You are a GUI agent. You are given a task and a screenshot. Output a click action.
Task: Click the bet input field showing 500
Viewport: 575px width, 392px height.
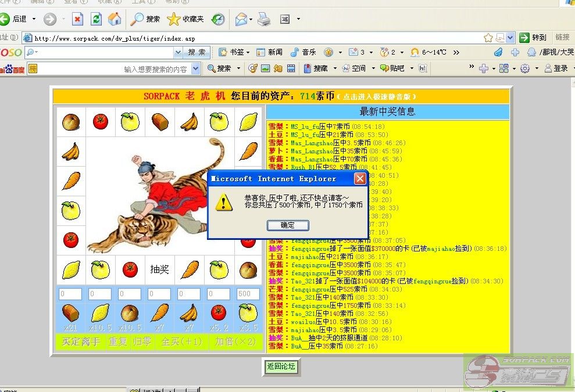coord(248,294)
